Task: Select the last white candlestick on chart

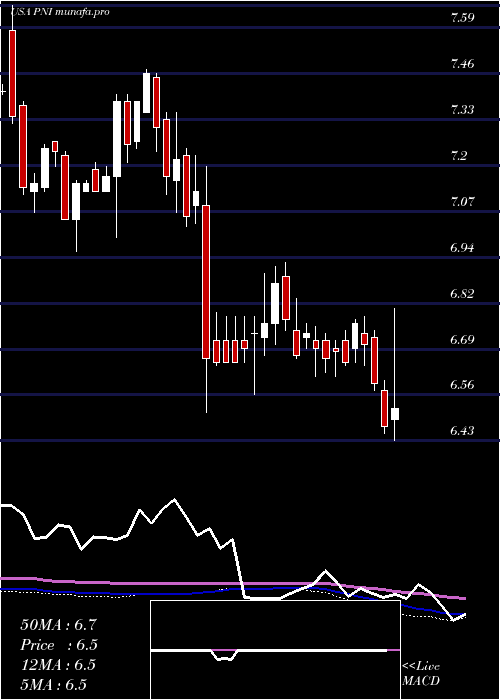Action: [x=395, y=414]
